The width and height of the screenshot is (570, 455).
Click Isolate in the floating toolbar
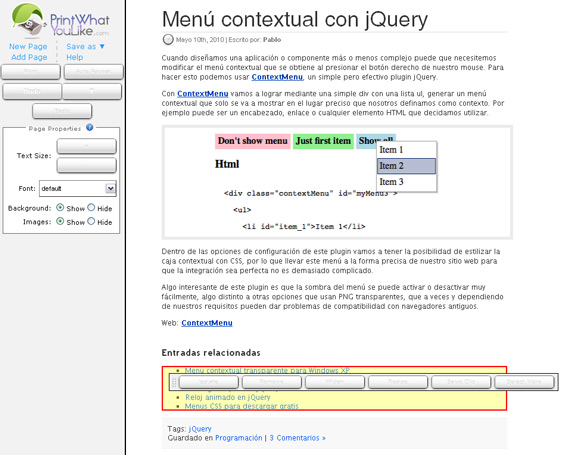coord(209,382)
